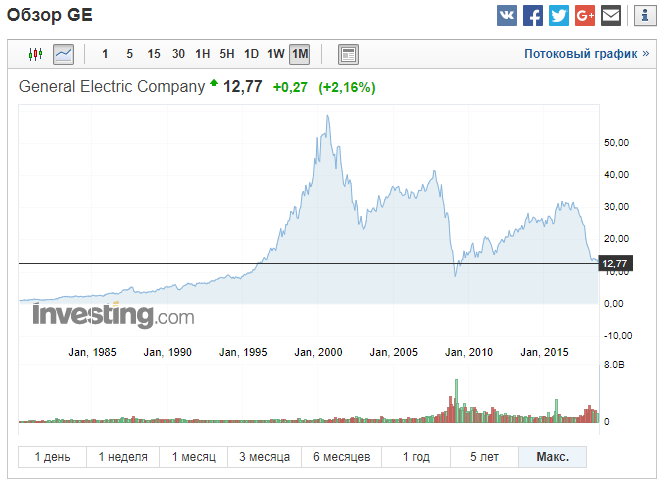Screen dimensions: 664x486
Task: Set chart interval to 1H
Action: click(202, 54)
